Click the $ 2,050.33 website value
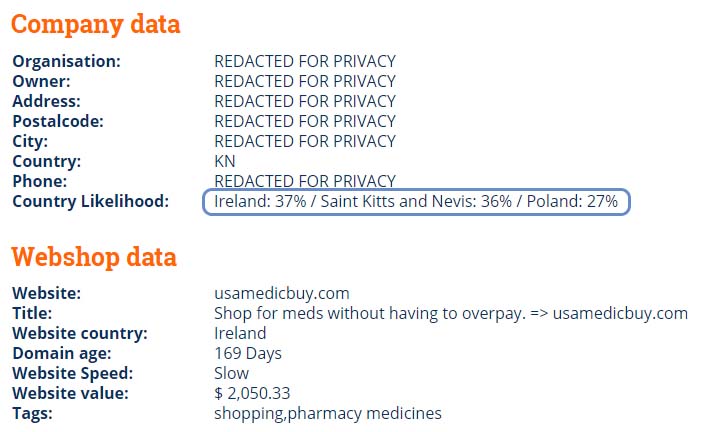Screen dimensions: 702x432 [x=252, y=394]
